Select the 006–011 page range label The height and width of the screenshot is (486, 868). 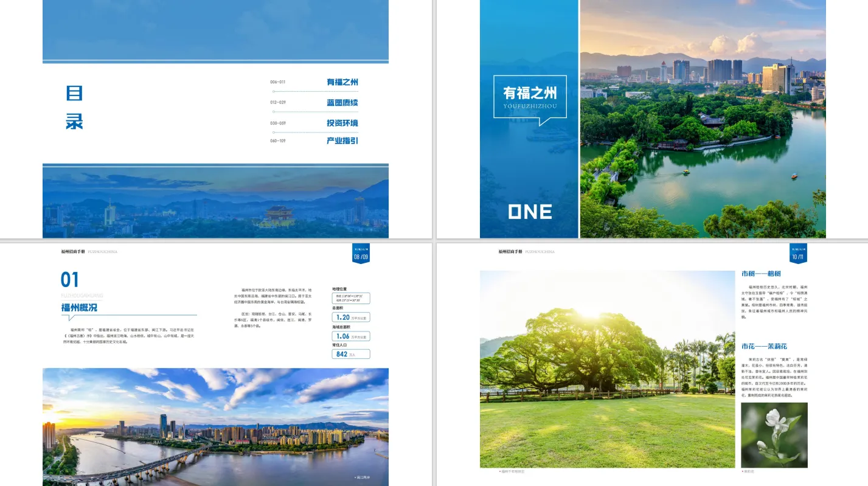click(278, 82)
